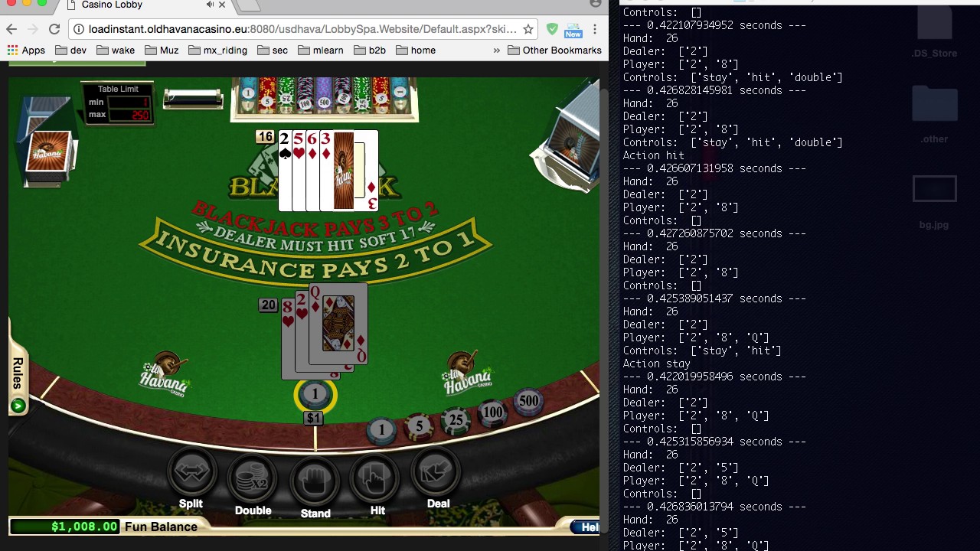Screen dimensions: 980x551
Task: Select the 100 chip in bottom tray
Action: click(492, 412)
